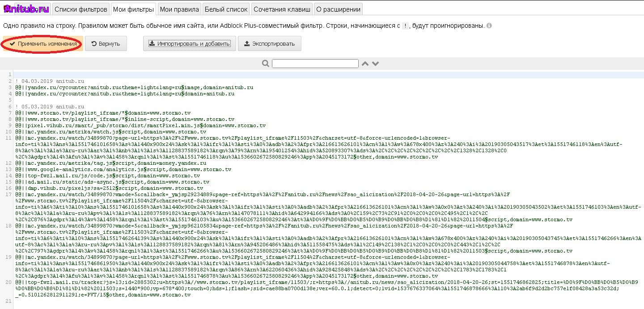Switch to the Списки фильтров tab

click(81, 9)
